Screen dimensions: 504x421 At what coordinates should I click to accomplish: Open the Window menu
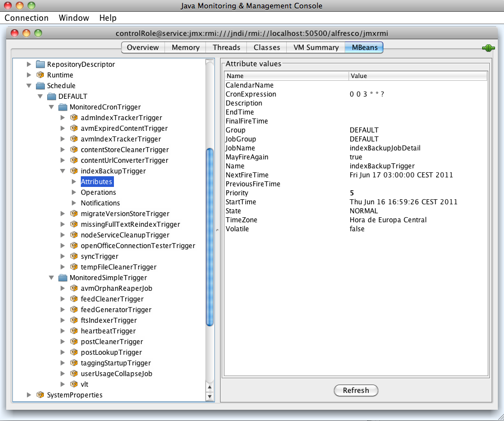point(74,17)
